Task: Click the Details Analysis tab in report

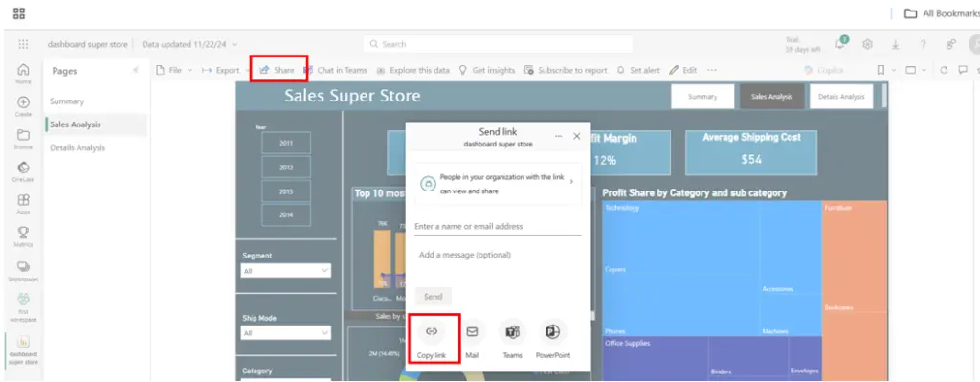Action: tap(841, 97)
